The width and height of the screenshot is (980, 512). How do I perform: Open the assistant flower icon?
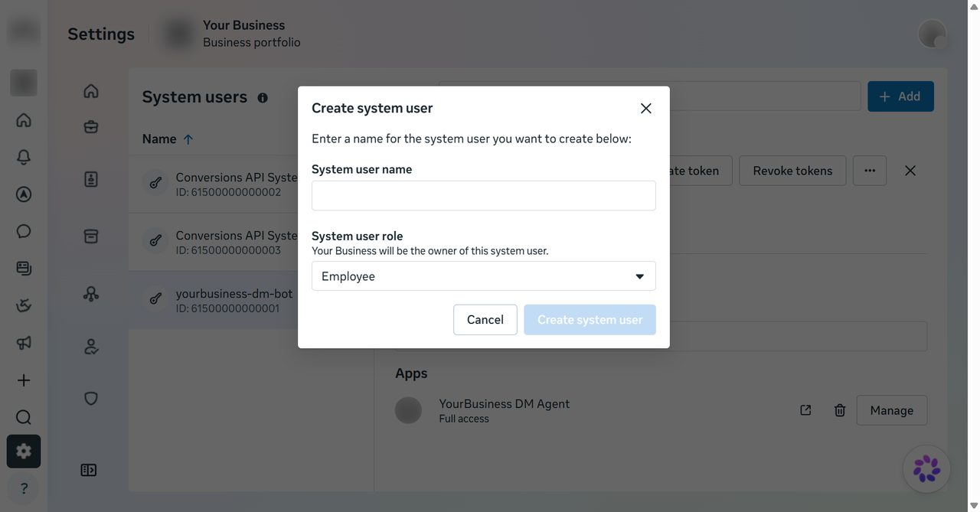pos(926,468)
